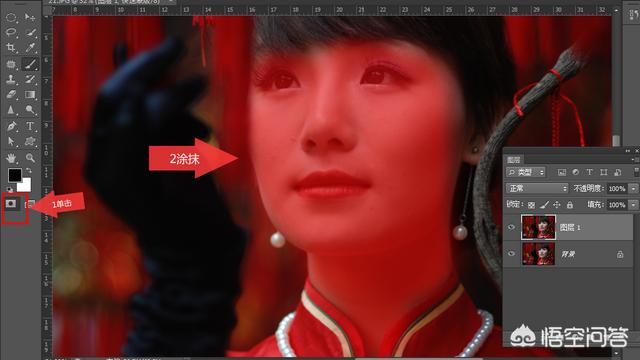Lock transparent pixels in Layers panel

(x=531, y=205)
